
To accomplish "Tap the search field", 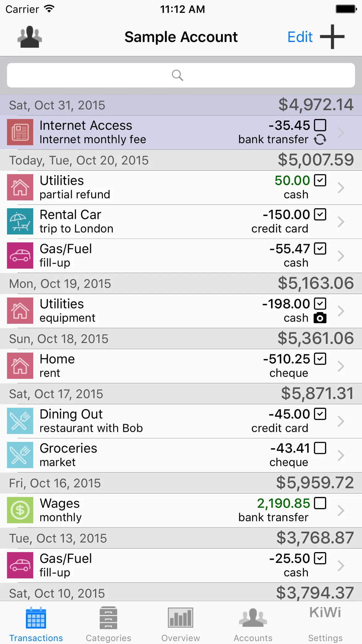I will [181, 75].
